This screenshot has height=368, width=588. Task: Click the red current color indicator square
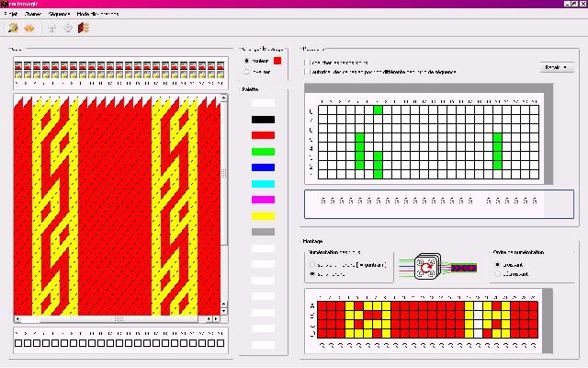tap(278, 62)
